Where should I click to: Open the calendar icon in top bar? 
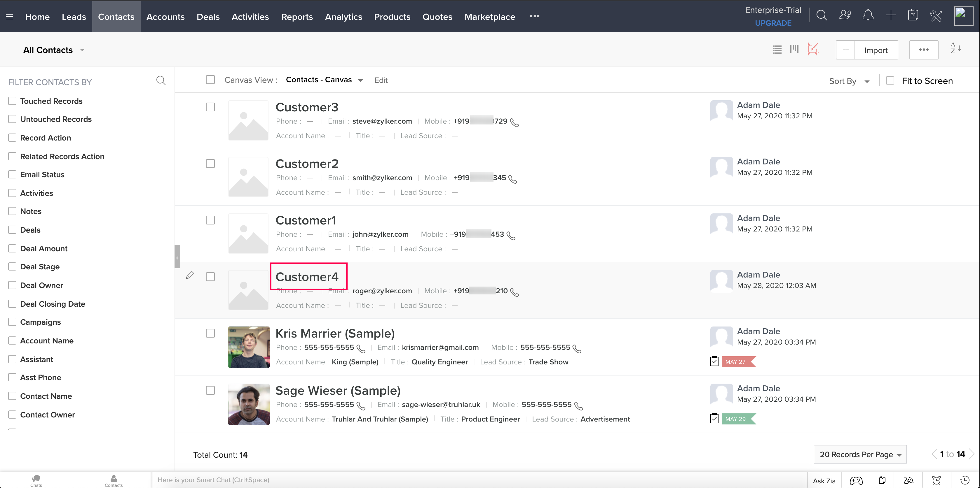[x=913, y=15]
